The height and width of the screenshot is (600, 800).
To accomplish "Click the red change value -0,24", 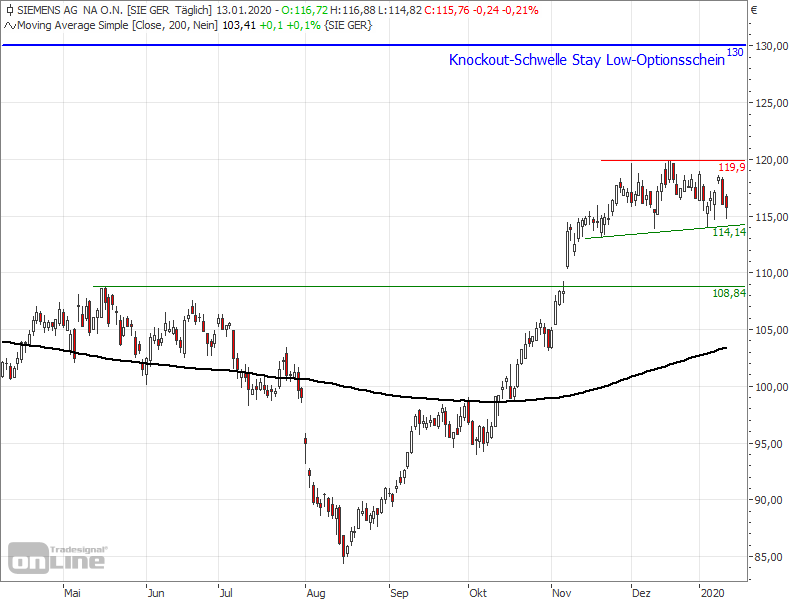I will pyautogui.click(x=486, y=10).
